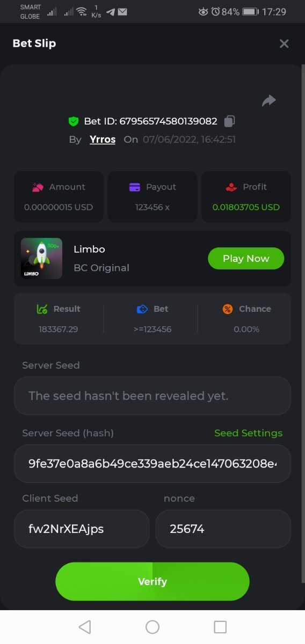305x644 pixels.
Task: Focus the Client Seed field
Action: click(x=82, y=529)
